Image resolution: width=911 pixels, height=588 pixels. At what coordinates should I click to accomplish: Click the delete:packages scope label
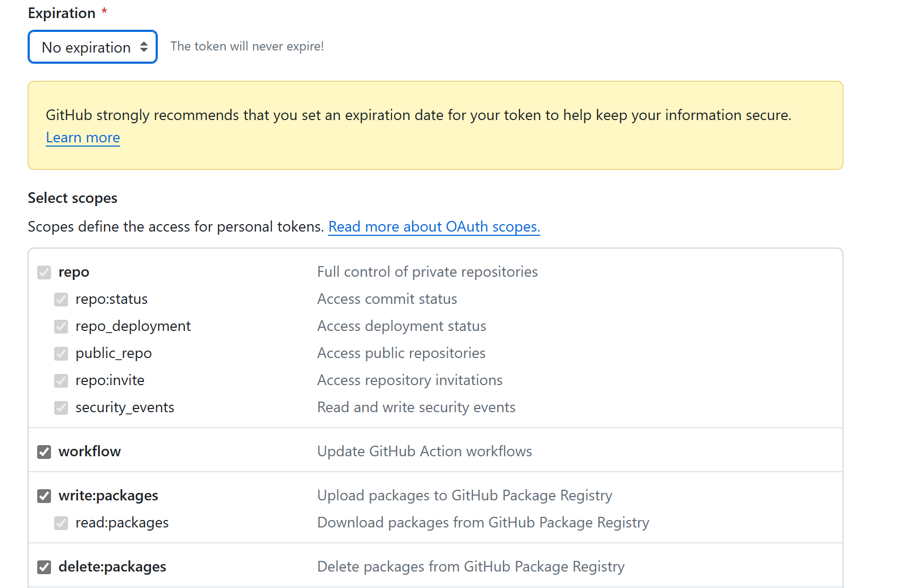click(113, 566)
